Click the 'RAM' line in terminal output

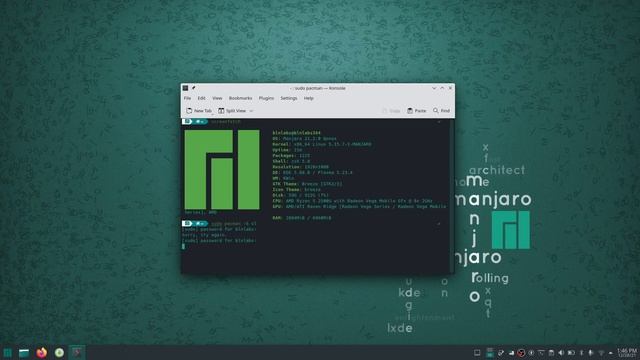coord(302,218)
